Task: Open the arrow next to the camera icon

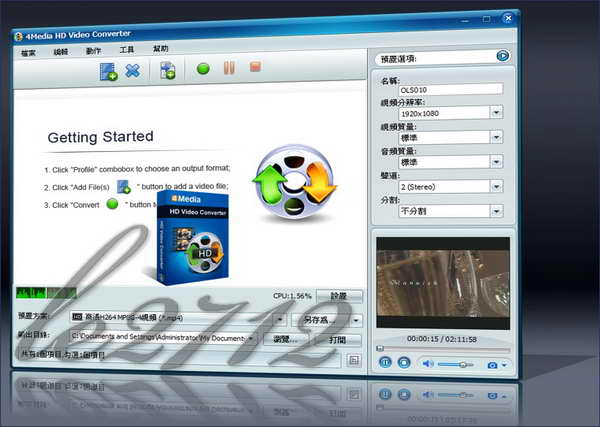Action: pyautogui.click(x=504, y=365)
